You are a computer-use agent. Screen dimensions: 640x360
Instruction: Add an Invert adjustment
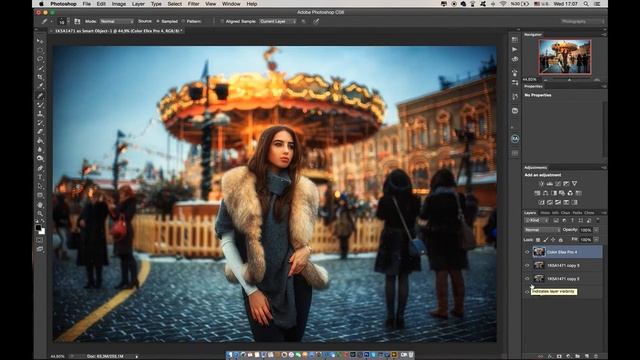541,202
